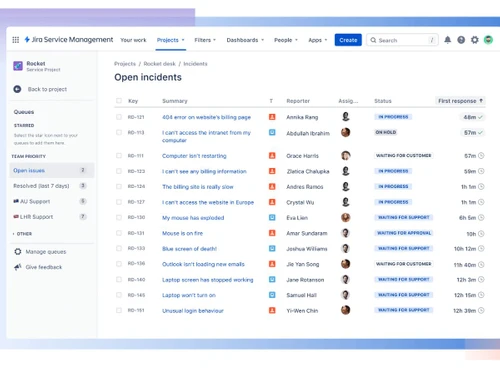Click the SLA checkmark next to 48m
The width and height of the screenshot is (500, 375).
480,117
